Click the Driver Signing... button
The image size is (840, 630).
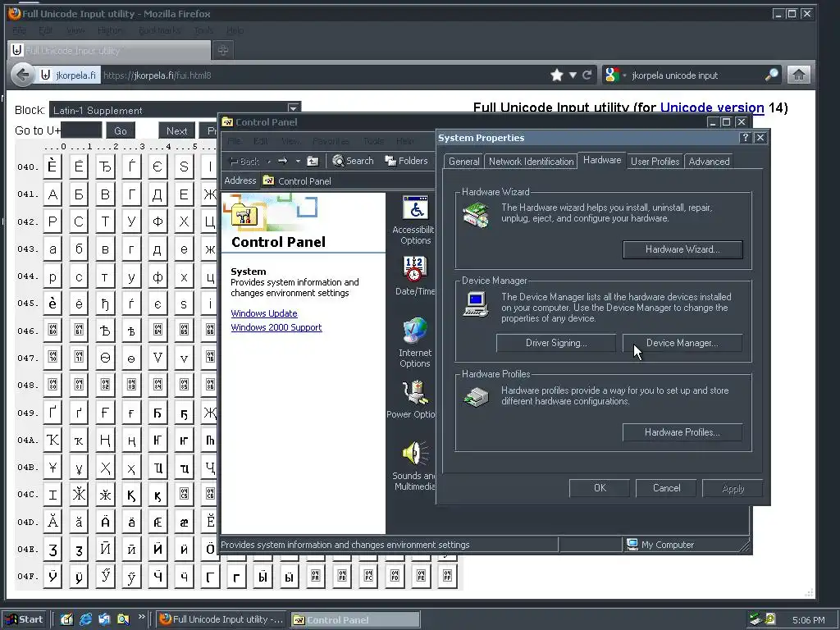click(556, 343)
